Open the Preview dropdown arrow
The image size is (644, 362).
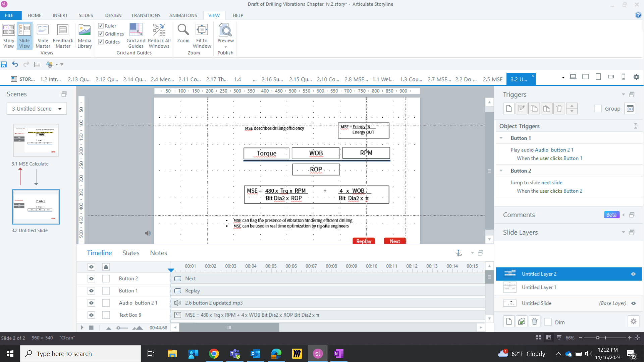click(225, 47)
